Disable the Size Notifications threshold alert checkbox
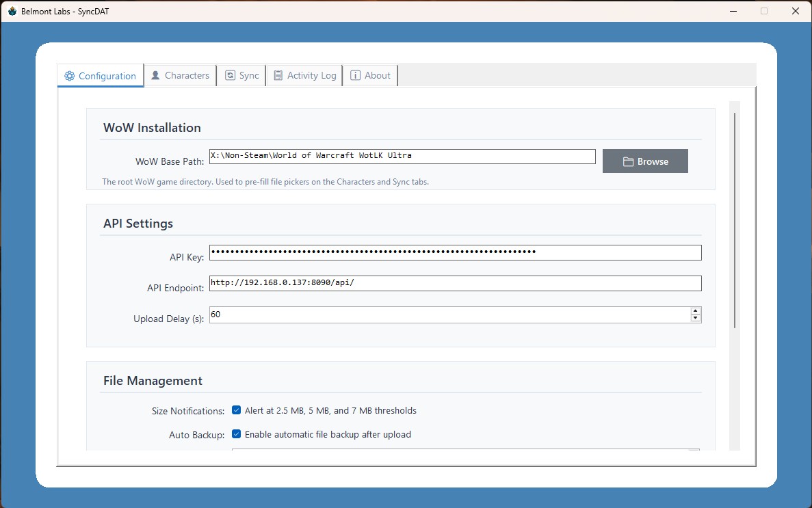Screen dimensions: 812x508 (236, 410)
